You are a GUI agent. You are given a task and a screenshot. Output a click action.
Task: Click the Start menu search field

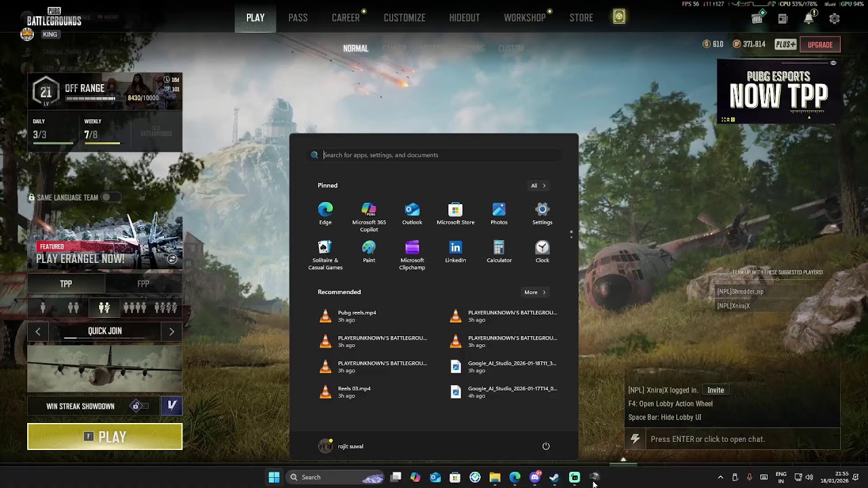click(435, 155)
